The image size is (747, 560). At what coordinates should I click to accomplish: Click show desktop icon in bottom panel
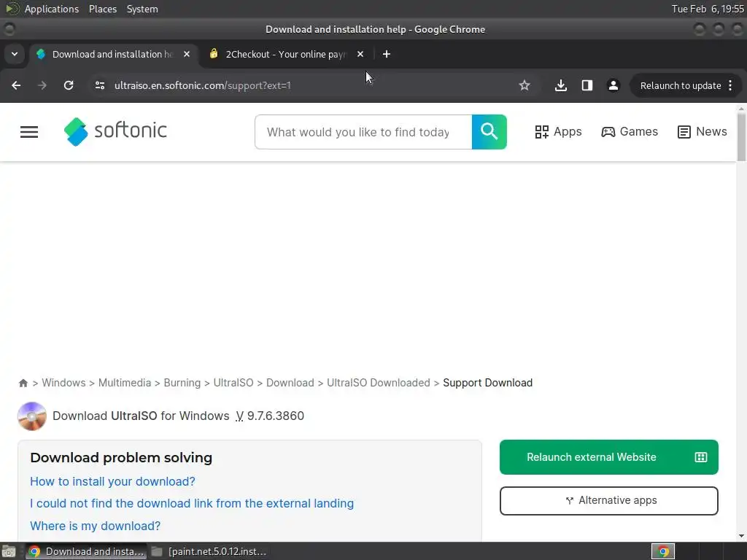coord(9,551)
